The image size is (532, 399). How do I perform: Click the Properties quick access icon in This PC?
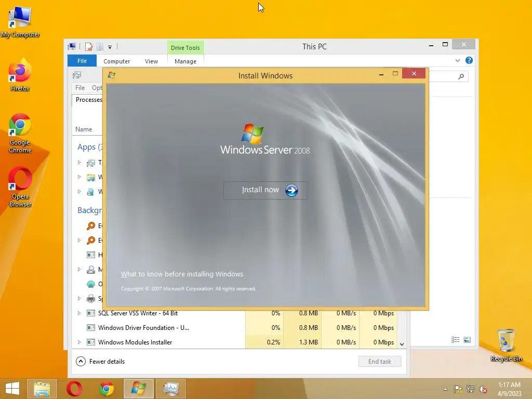click(x=89, y=46)
